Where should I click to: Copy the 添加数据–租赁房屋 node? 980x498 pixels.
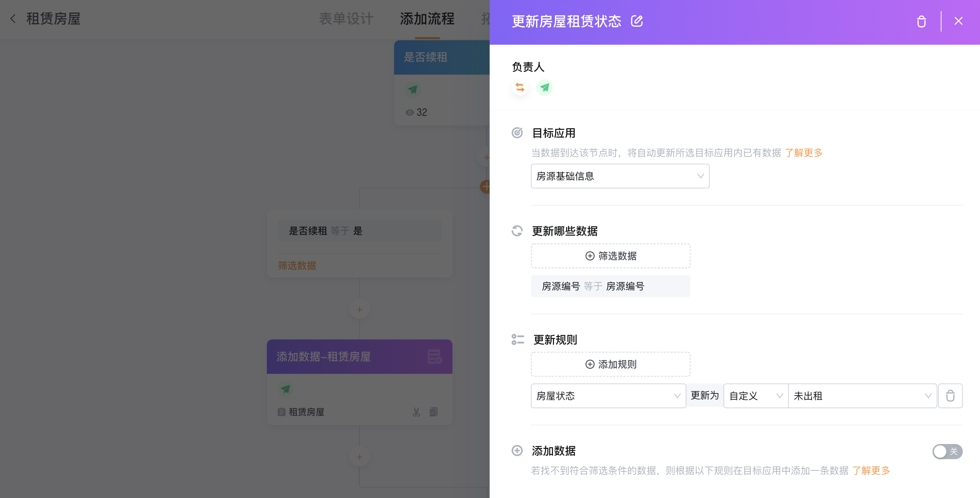[x=433, y=412]
